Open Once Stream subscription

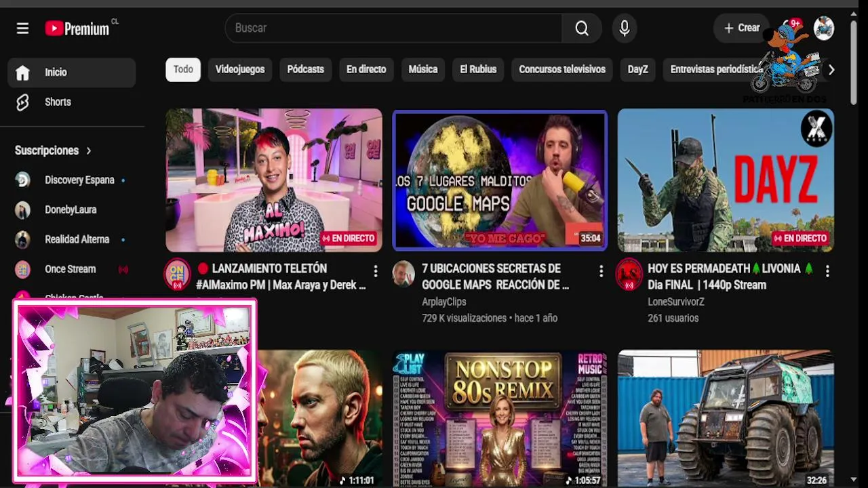point(72,269)
